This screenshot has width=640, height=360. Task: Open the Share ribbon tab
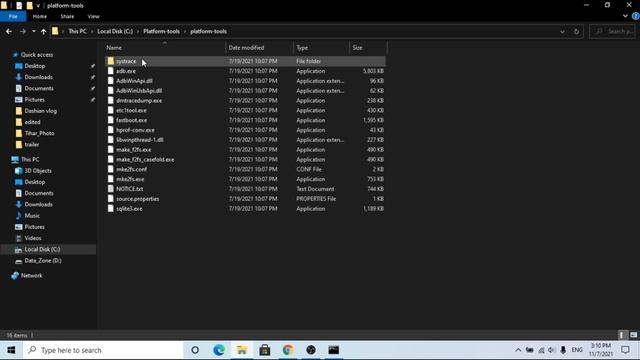coord(67,16)
